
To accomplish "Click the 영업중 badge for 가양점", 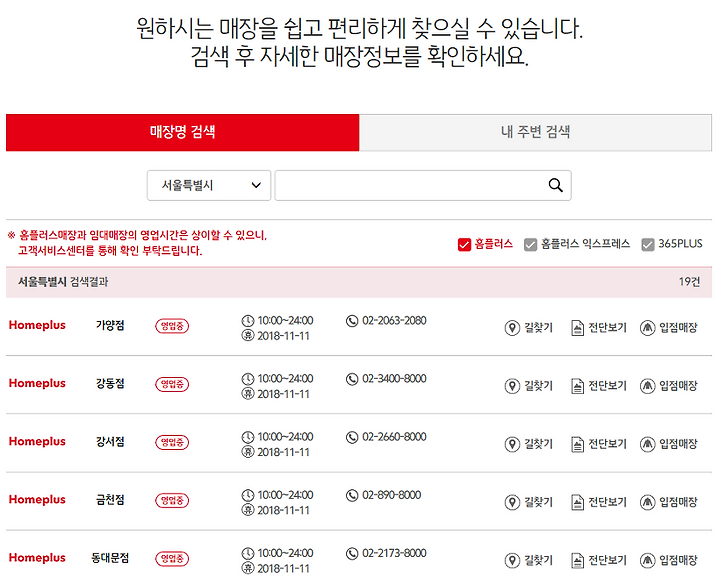I will 172,326.
